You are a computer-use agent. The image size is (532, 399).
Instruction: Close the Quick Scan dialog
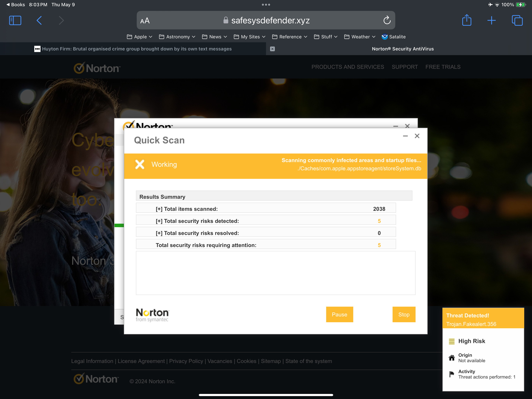click(x=417, y=136)
